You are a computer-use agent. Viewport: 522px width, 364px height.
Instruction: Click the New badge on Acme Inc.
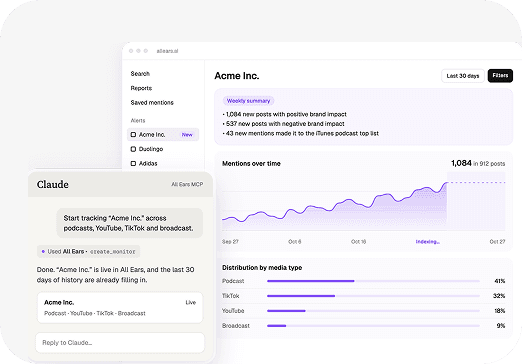tap(187, 135)
